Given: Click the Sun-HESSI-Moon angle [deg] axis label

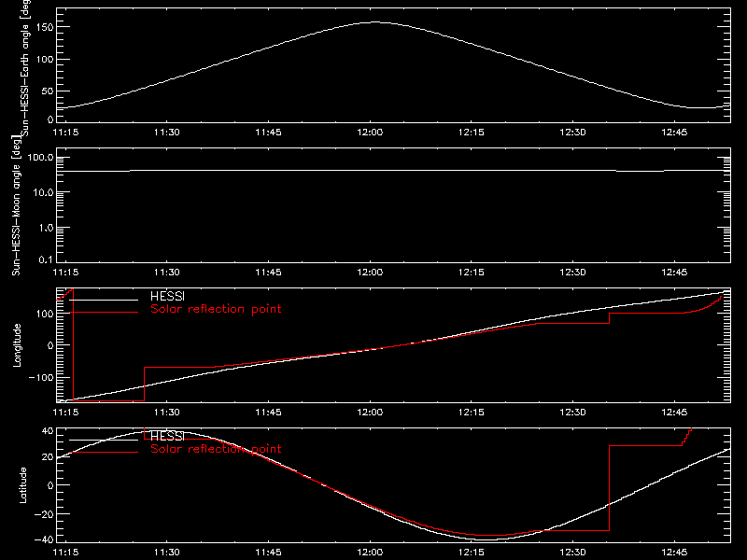Looking at the screenshot, I should click(x=17, y=205).
